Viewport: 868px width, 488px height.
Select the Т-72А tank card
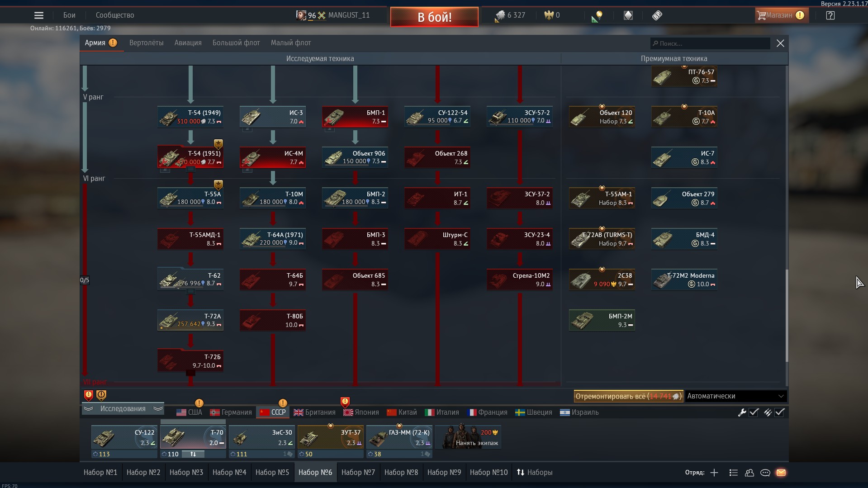[x=190, y=320]
